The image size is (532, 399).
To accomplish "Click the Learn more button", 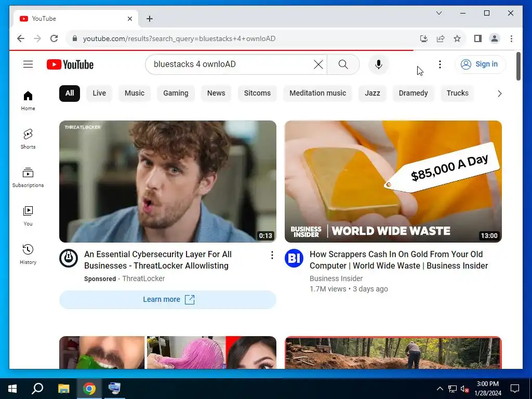I will [168, 300].
